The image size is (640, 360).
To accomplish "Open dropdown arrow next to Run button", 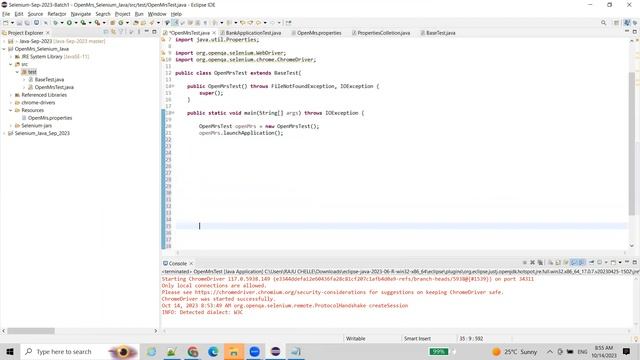I will 76,23.
